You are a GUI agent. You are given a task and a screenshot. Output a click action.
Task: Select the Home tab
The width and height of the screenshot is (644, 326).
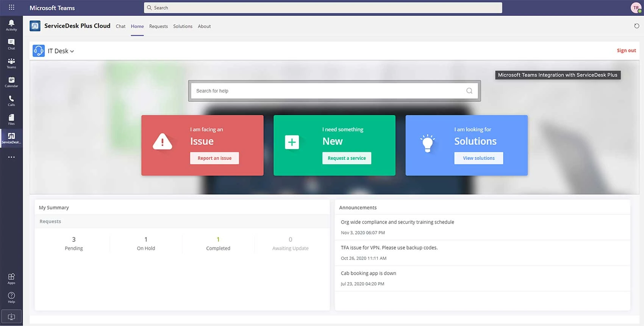tap(137, 27)
